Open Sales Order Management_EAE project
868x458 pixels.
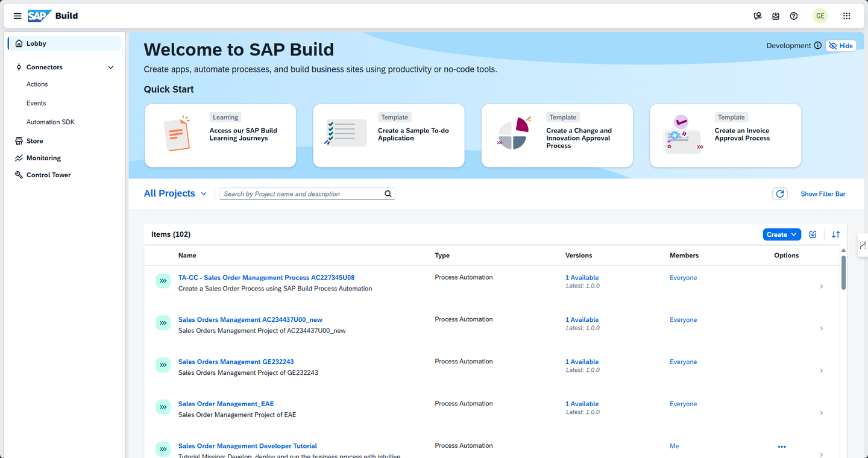(226, 404)
